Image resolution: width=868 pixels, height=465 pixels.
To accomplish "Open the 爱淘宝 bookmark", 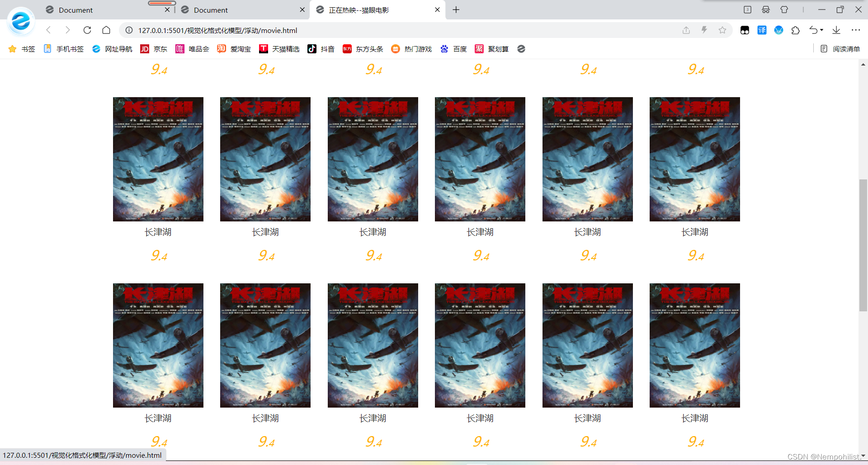I will [234, 49].
